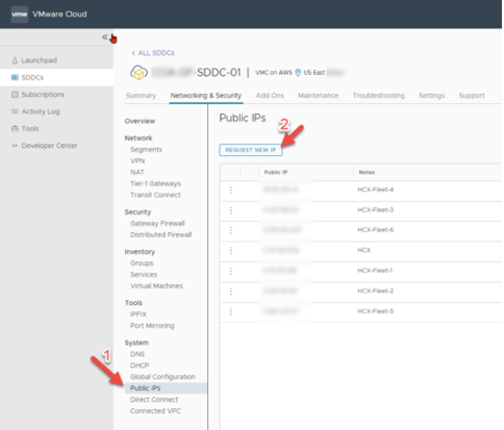
Task: Open VPN under Network
Action: (137, 161)
